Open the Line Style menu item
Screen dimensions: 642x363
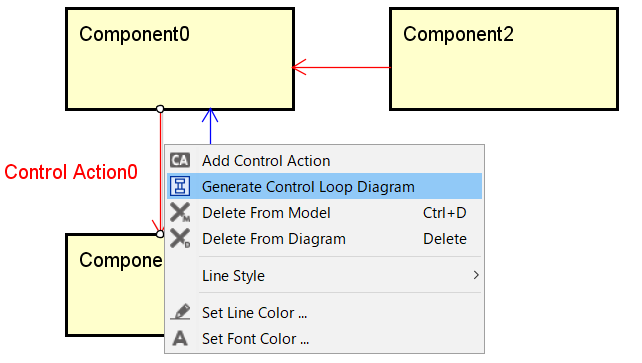click(324, 275)
